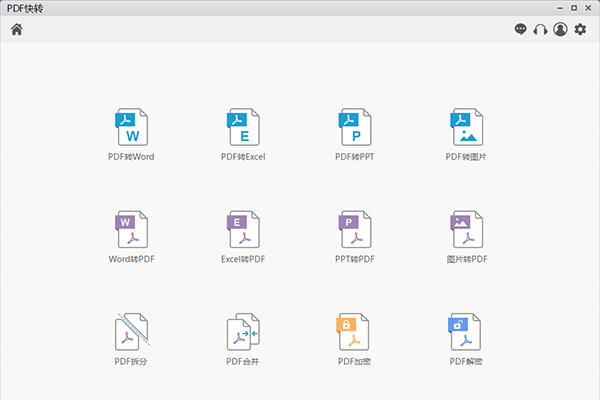The width and height of the screenshot is (600, 400).
Task: Click the headphones customer support icon
Action: click(x=540, y=30)
